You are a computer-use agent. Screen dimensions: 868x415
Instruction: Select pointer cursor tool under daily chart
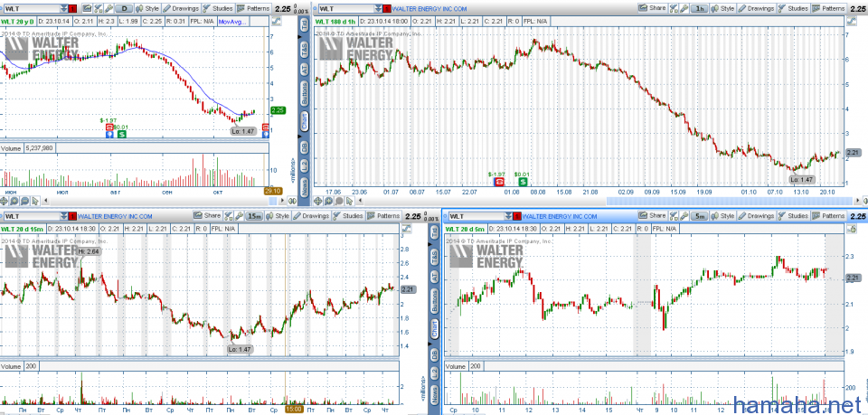[x=35, y=201]
